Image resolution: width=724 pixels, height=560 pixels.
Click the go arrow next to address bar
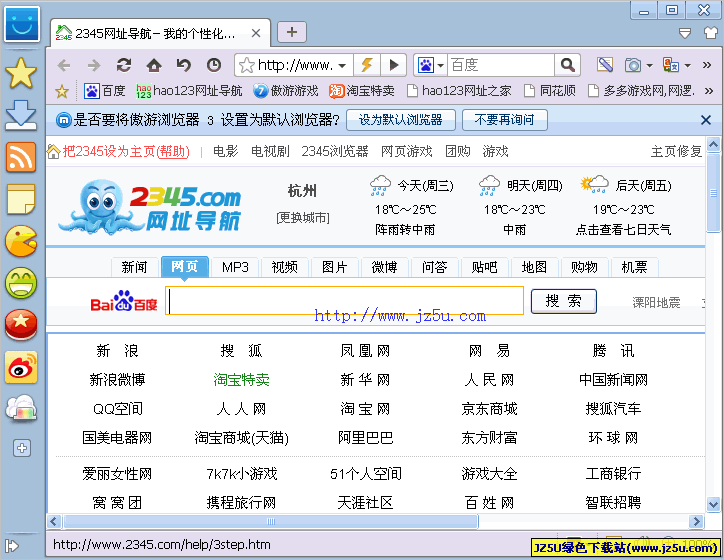coord(393,65)
